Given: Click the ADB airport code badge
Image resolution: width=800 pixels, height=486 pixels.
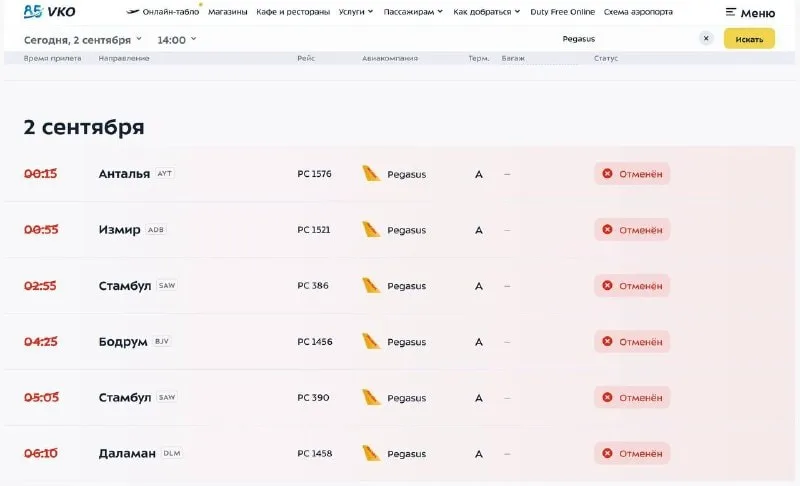Looking at the screenshot, I should pos(156,229).
